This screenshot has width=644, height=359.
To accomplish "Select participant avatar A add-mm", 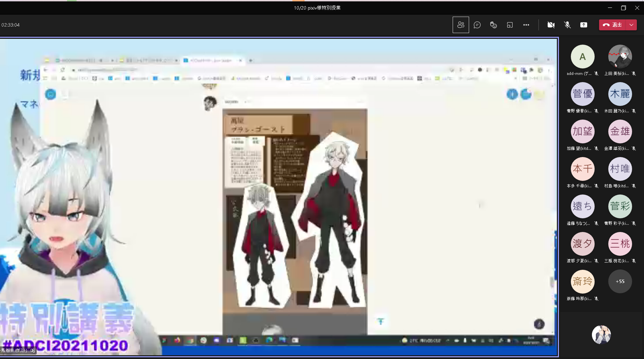I will (x=583, y=57).
